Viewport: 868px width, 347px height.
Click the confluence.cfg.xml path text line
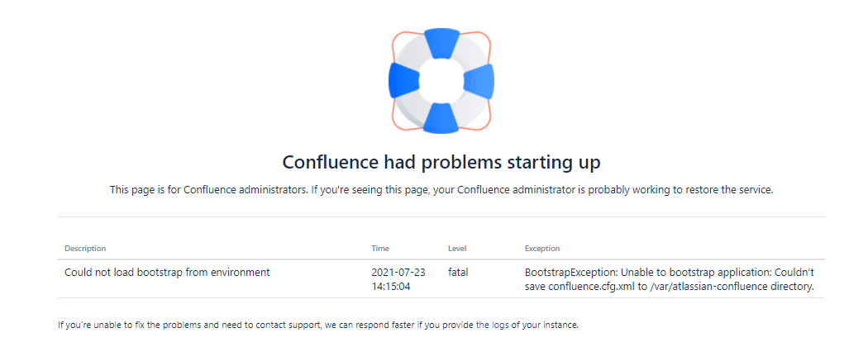point(670,287)
